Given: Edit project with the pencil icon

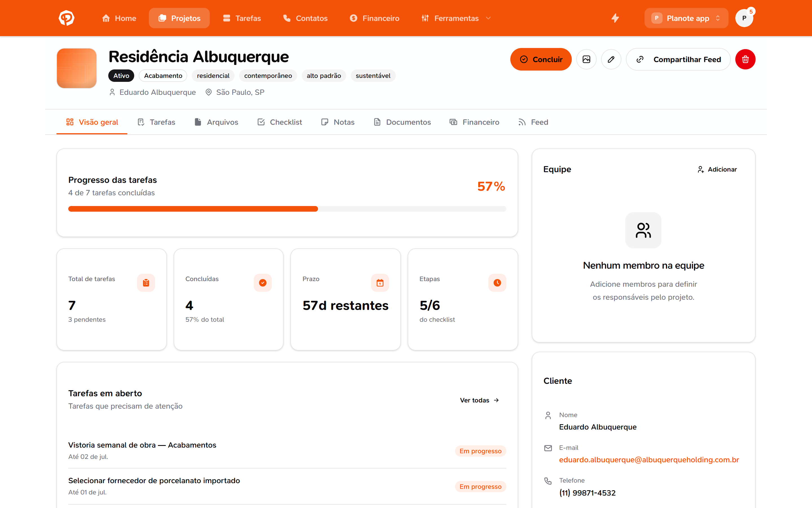Looking at the screenshot, I should click(x=611, y=60).
